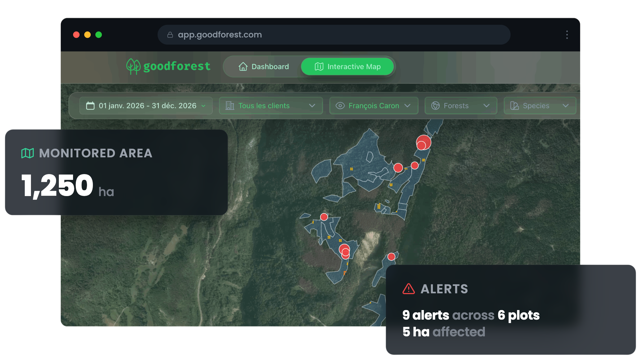The width and height of the screenshot is (644, 363).
Task: Click the eye icon beside François Caron
Action: coord(340,106)
